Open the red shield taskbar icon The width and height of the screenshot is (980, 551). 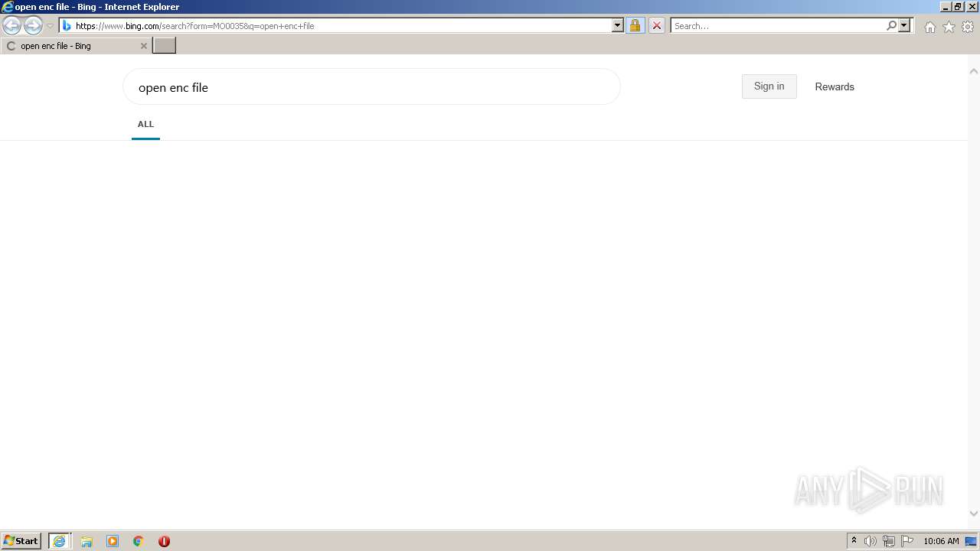click(164, 541)
